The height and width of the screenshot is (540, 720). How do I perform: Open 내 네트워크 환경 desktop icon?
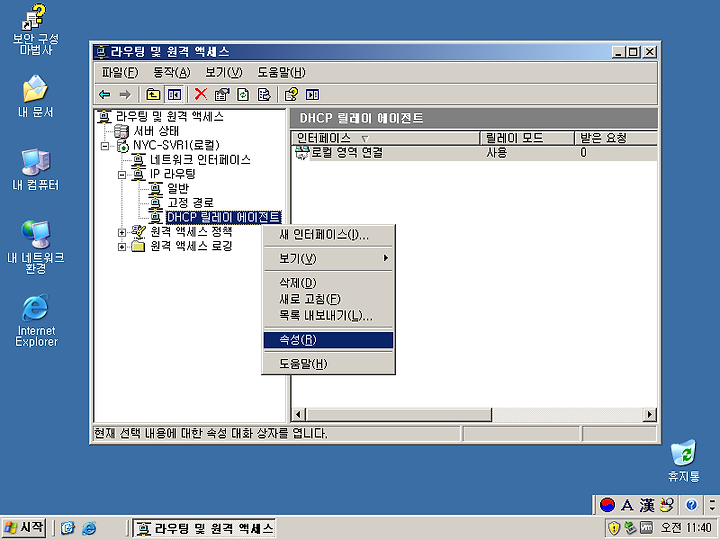pos(35,248)
